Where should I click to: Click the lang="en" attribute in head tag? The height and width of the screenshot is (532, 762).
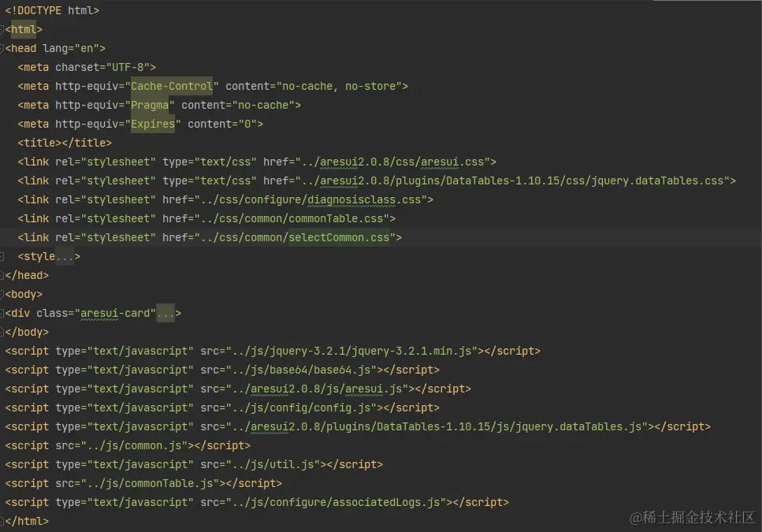[x=71, y=49]
